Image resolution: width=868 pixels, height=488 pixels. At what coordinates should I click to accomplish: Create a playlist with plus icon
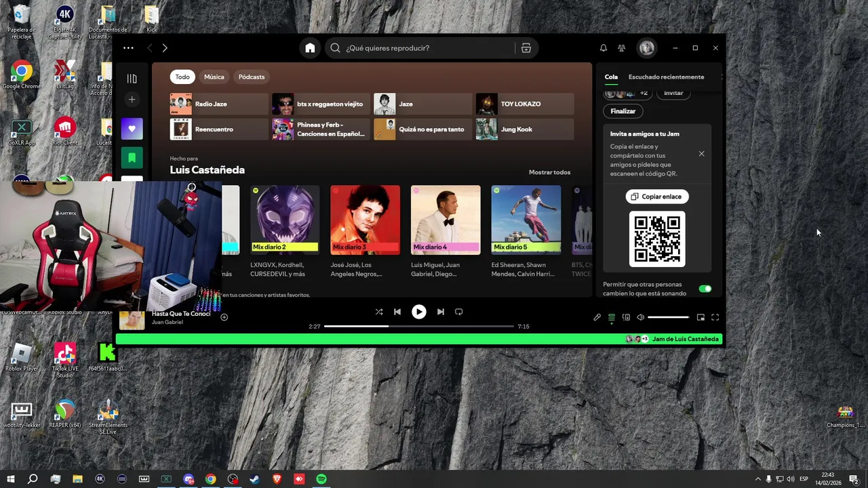(132, 100)
